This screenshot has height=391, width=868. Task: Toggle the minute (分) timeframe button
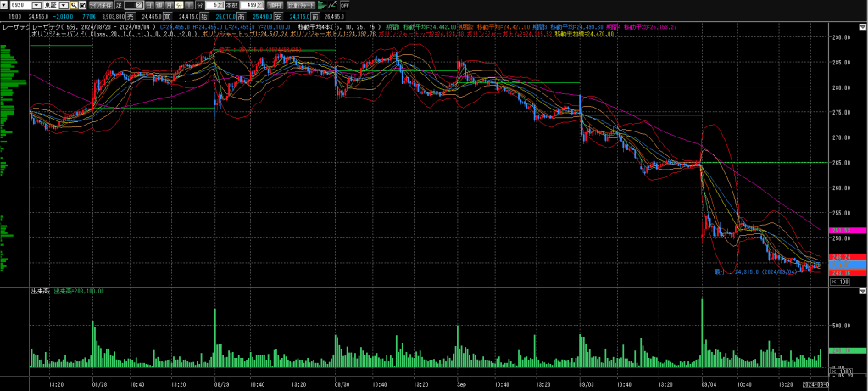179,5
